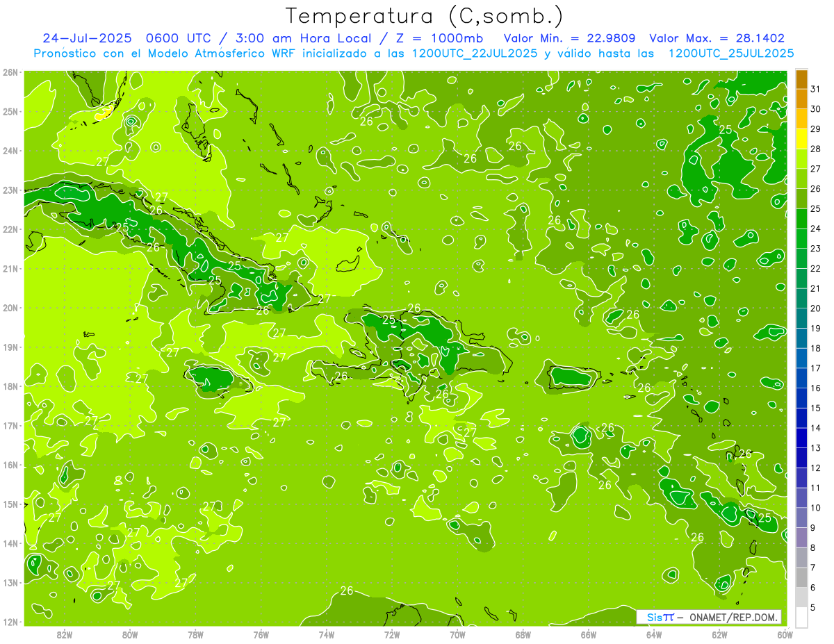Click the 66W longitude axis label

coord(589,634)
